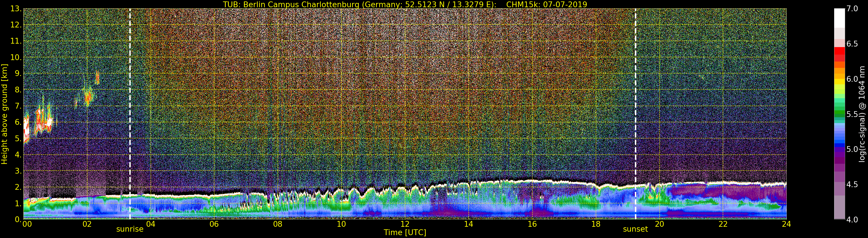Select the white dashed sunrise marker line
Screen dimensions: 868x238
130,114
